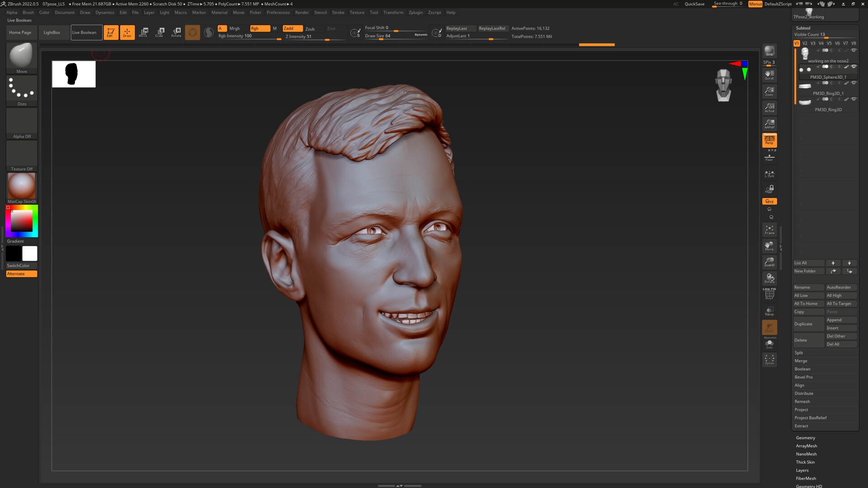Activate the Transp icon on right shelf

pos(769,310)
